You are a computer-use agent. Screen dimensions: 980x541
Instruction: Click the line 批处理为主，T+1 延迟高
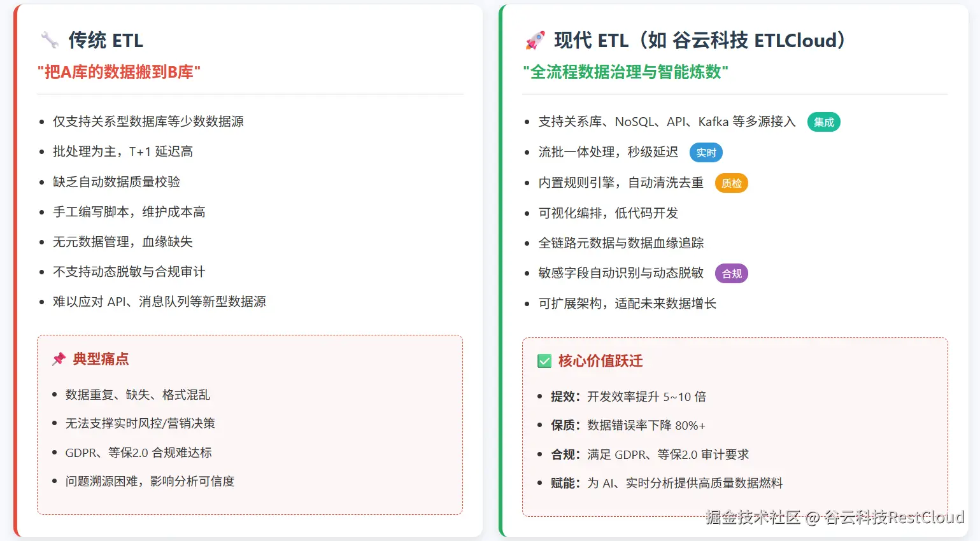click(x=123, y=151)
